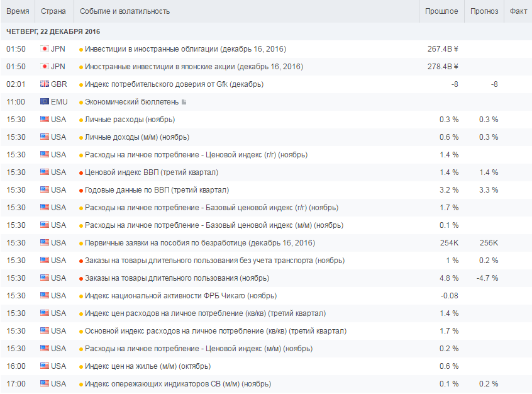Click the USA flag in the Личные доходы row
This screenshot has height=394, width=532.
[45, 137]
